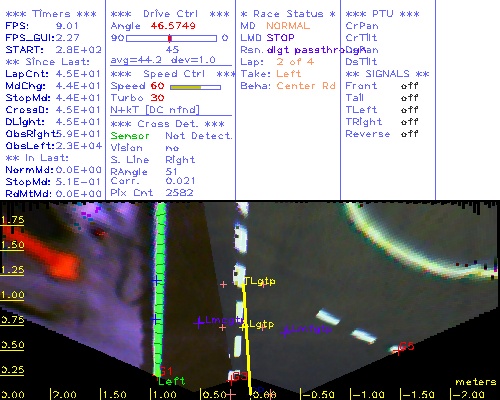Viewport: 500px width, 400px height.
Task: Click the Angle value 46.5749
Action: click(x=173, y=26)
